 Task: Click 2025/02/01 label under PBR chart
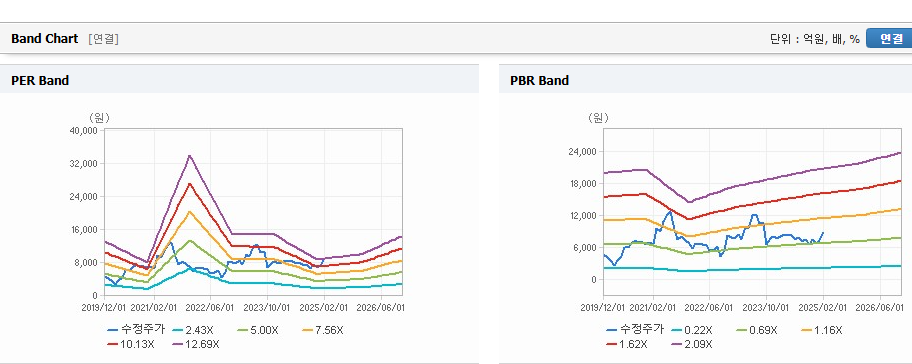(x=823, y=307)
